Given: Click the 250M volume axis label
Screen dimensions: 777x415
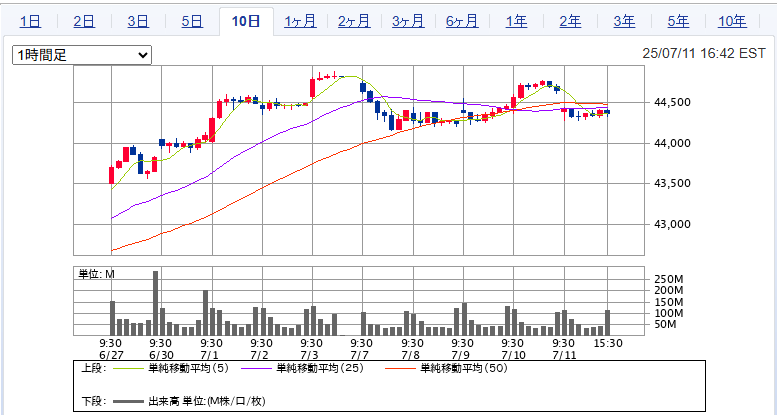Looking at the screenshot, I should [668, 279].
